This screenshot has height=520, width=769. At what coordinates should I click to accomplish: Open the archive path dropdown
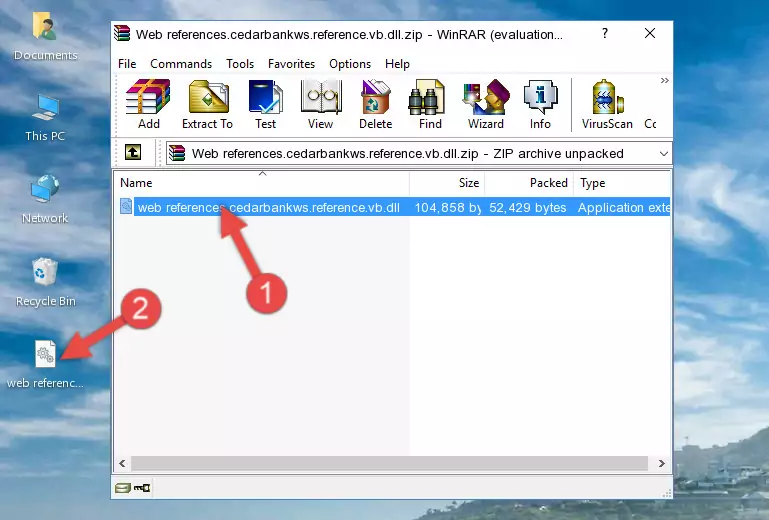click(664, 154)
